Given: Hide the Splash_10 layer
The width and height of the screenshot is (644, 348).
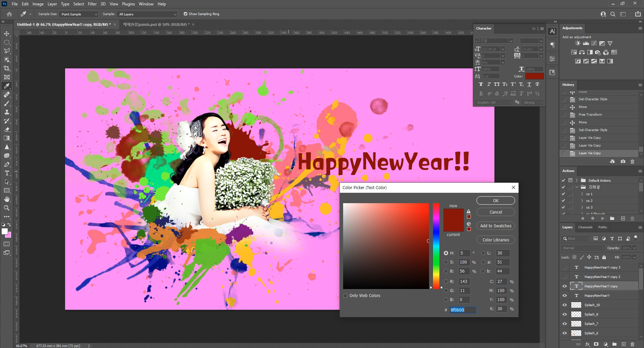Looking at the screenshot, I should [x=565, y=305].
